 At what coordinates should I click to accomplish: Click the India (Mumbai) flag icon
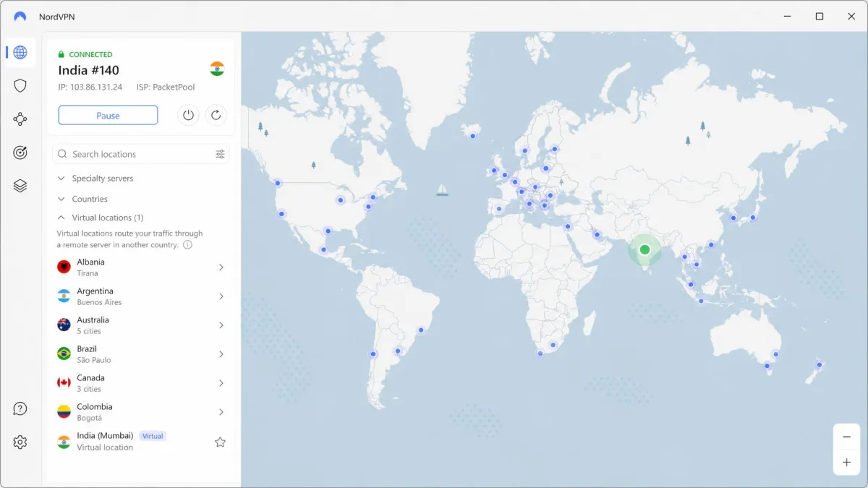coord(64,442)
